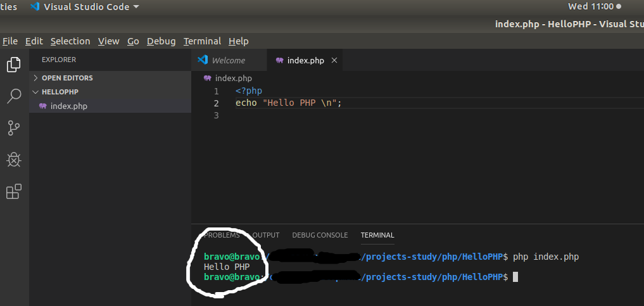Open the Wed 11:00 clock in top bar
This screenshot has width=644, height=306.
(x=591, y=6)
